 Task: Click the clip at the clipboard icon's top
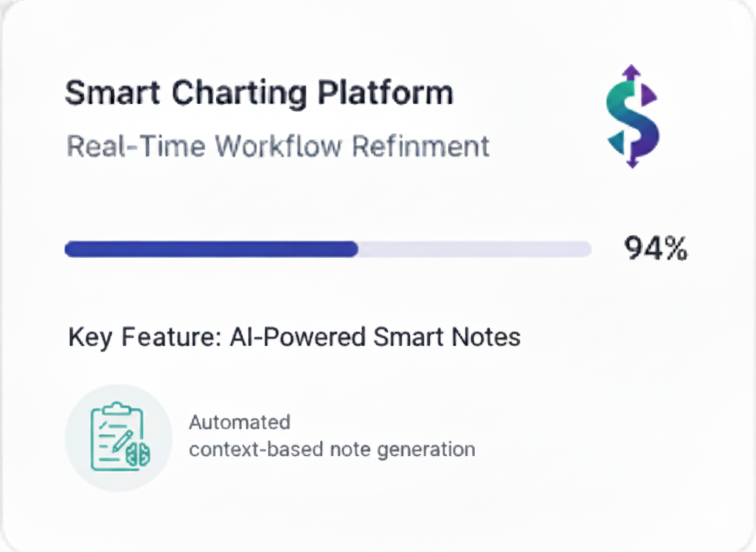coord(116,408)
